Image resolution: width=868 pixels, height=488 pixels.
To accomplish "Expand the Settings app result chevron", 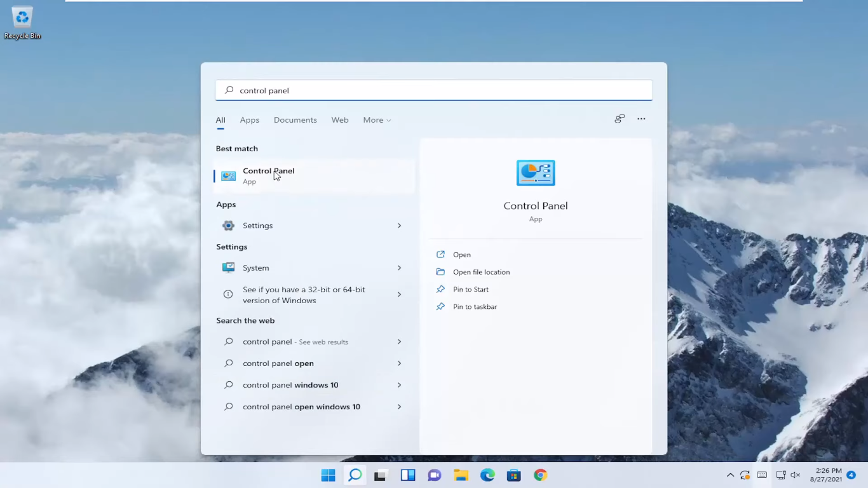I will pos(399,226).
